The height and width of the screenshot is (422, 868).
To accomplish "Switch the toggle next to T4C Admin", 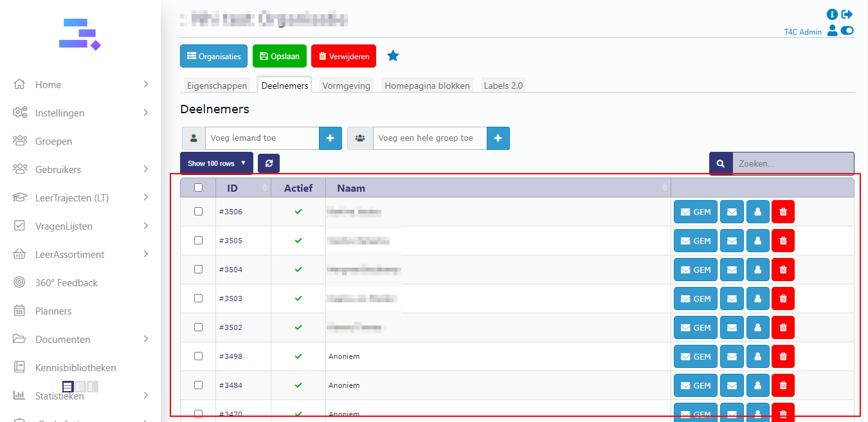I will pos(847,30).
